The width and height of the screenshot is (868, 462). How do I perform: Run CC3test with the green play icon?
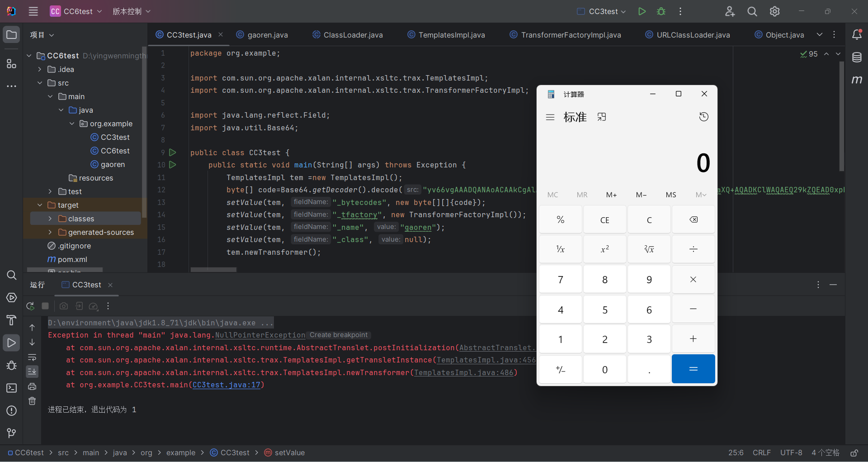click(642, 11)
